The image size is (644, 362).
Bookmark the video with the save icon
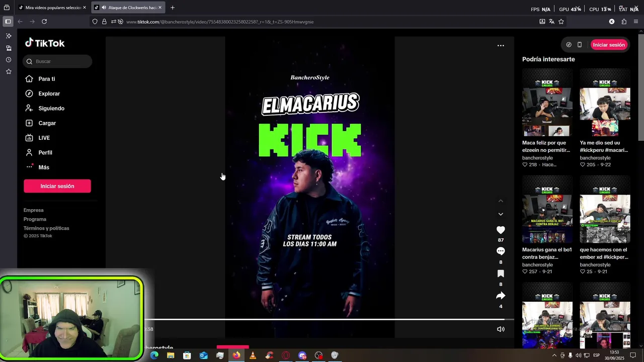tap(501, 274)
